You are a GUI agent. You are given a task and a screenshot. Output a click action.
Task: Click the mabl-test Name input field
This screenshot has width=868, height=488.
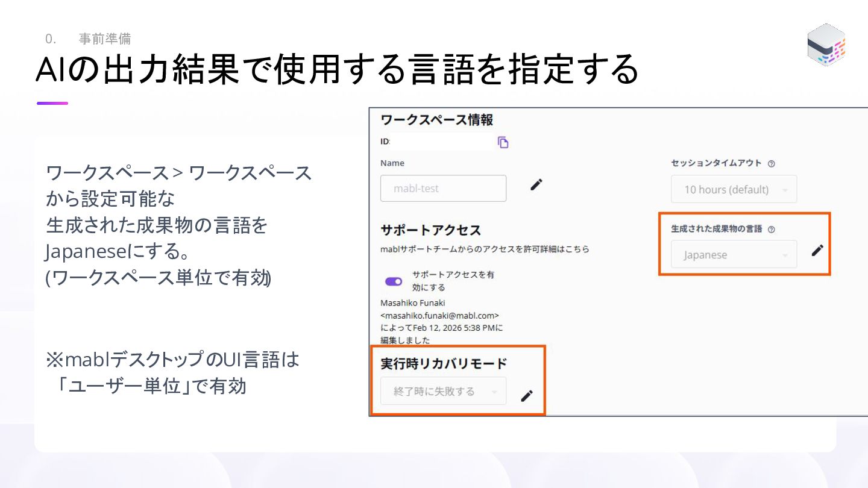(443, 188)
